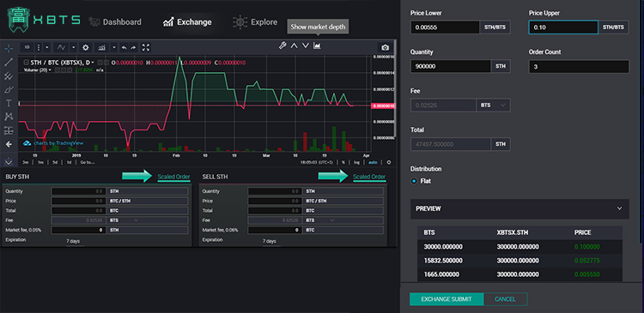Click Order Count input field
Viewport: 644px width, 313px height.
tap(579, 66)
